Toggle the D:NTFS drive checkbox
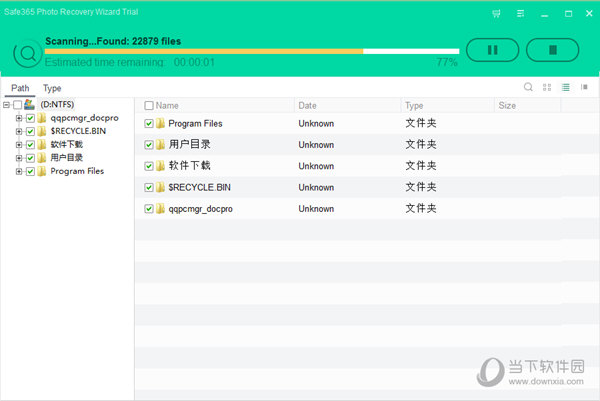The height and width of the screenshot is (401, 600). tap(18, 104)
